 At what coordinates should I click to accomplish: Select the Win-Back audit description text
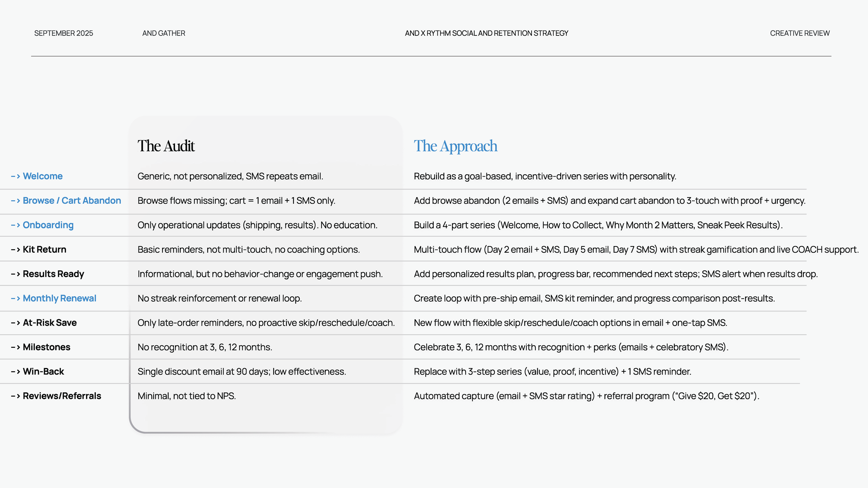coord(242,372)
